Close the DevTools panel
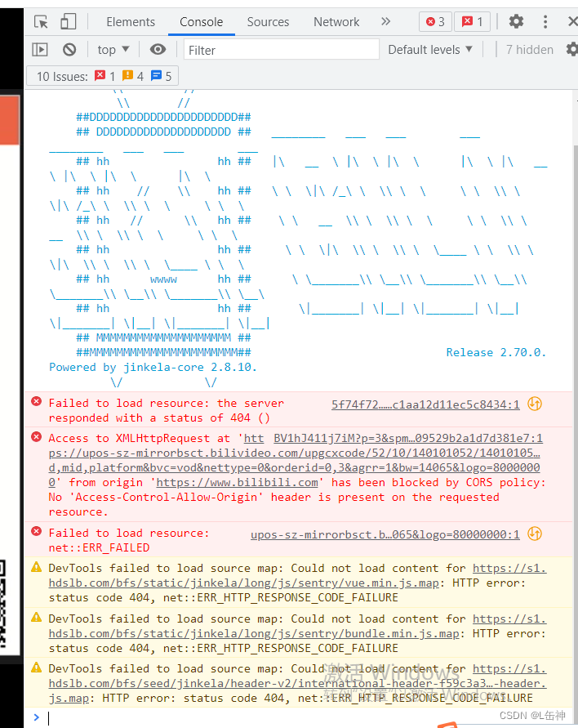This screenshot has width=578, height=728. click(572, 21)
